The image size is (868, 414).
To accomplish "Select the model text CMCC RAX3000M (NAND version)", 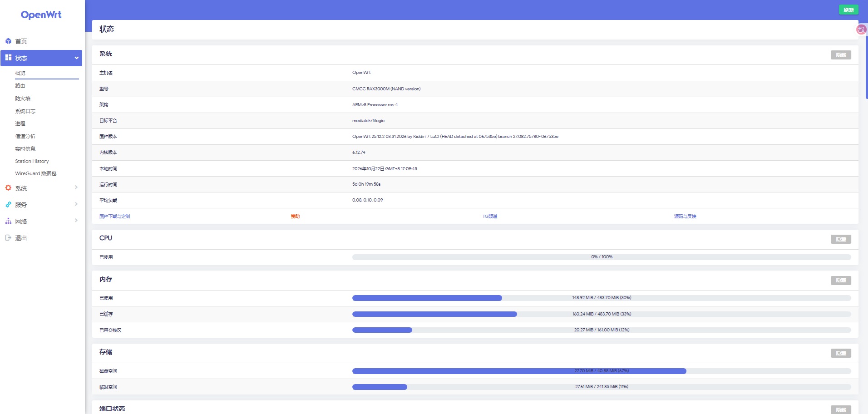I will coord(386,89).
